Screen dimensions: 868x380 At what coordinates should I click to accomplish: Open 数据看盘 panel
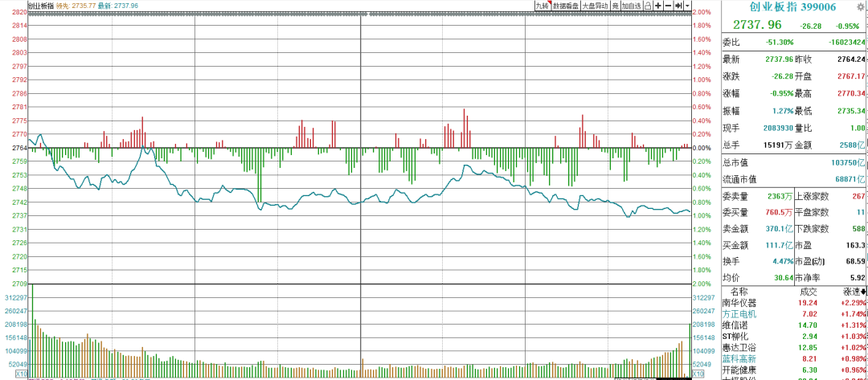pos(566,6)
